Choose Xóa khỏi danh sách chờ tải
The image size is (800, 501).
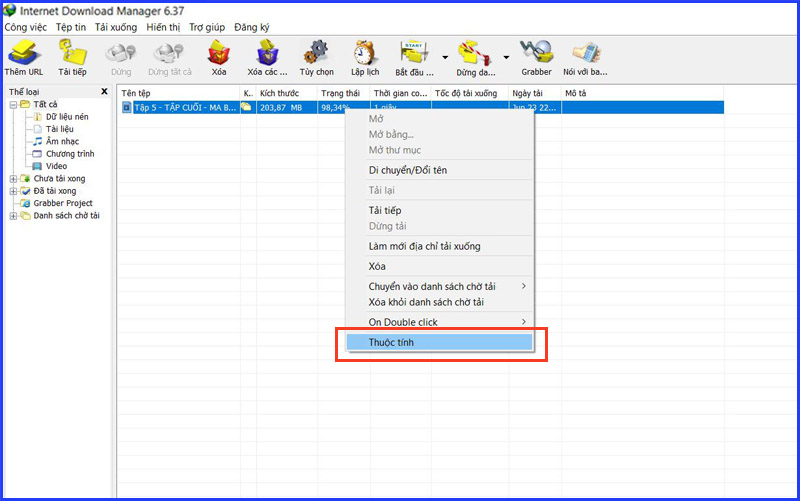[439, 302]
